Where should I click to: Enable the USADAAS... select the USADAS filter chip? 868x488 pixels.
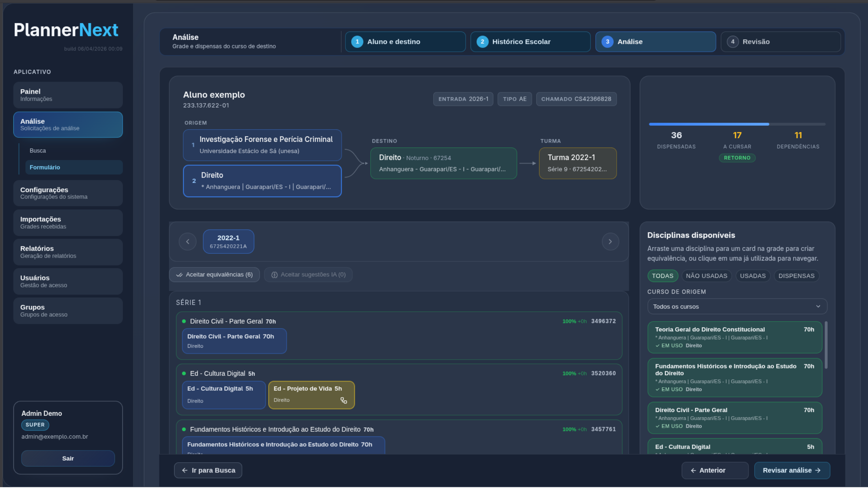click(x=753, y=276)
